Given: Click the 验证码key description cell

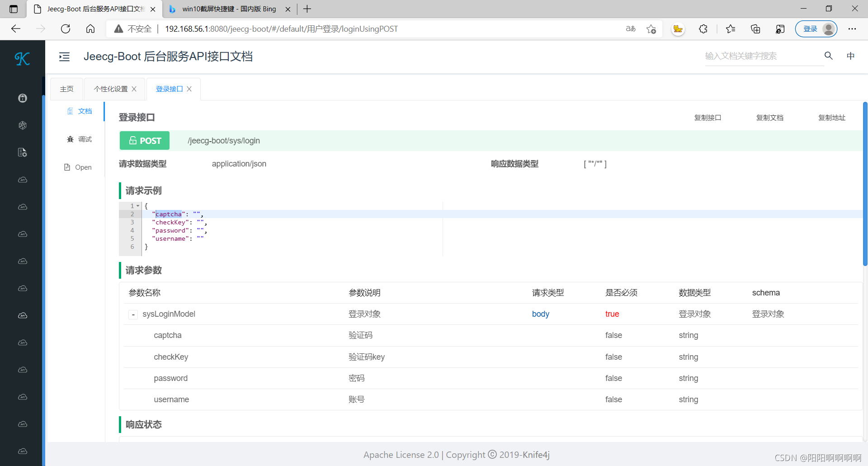Looking at the screenshot, I should pos(367,357).
